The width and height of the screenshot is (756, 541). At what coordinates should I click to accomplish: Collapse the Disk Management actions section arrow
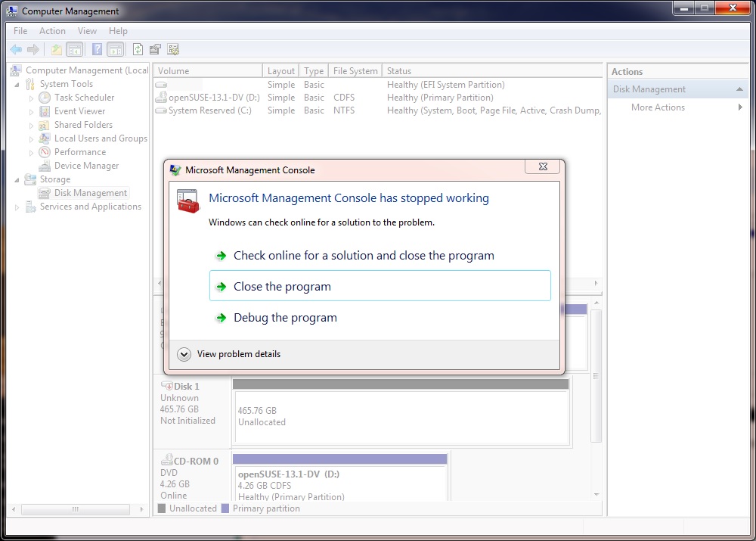pyautogui.click(x=739, y=89)
